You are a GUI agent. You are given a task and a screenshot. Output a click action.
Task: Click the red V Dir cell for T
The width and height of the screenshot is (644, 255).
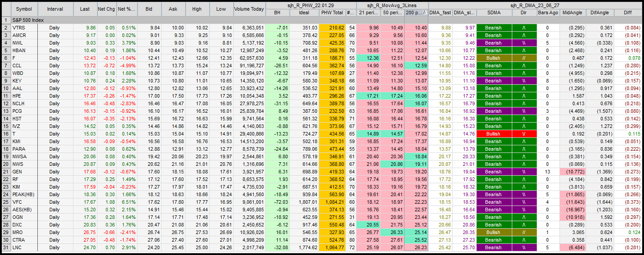click(x=523, y=134)
